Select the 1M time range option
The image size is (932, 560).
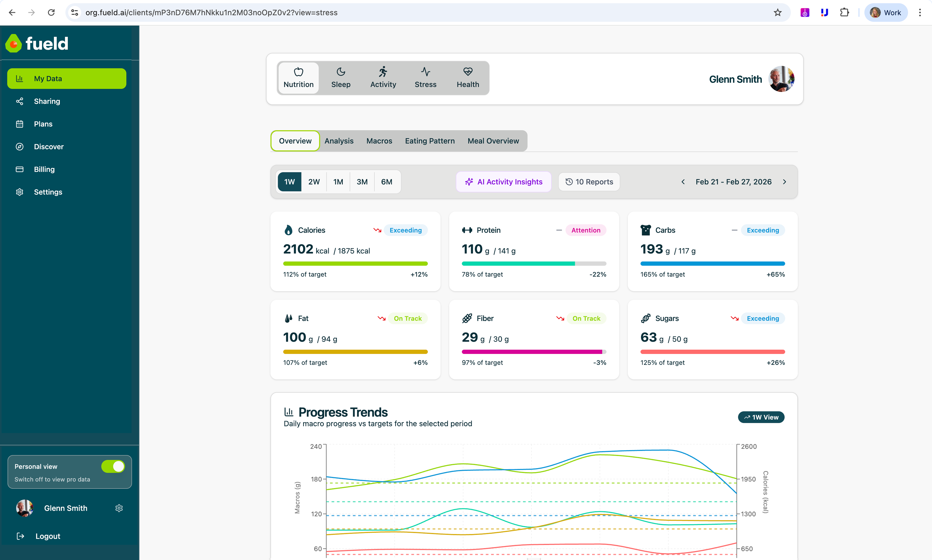[x=338, y=181]
